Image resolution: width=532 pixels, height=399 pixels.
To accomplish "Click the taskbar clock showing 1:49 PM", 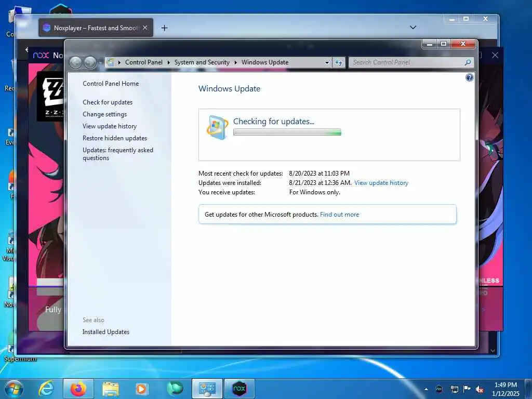I will [x=506, y=389].
